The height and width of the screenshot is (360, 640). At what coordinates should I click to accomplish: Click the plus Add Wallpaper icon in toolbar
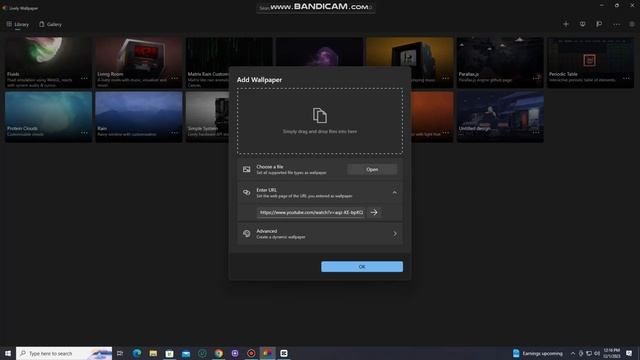[566, 24]
